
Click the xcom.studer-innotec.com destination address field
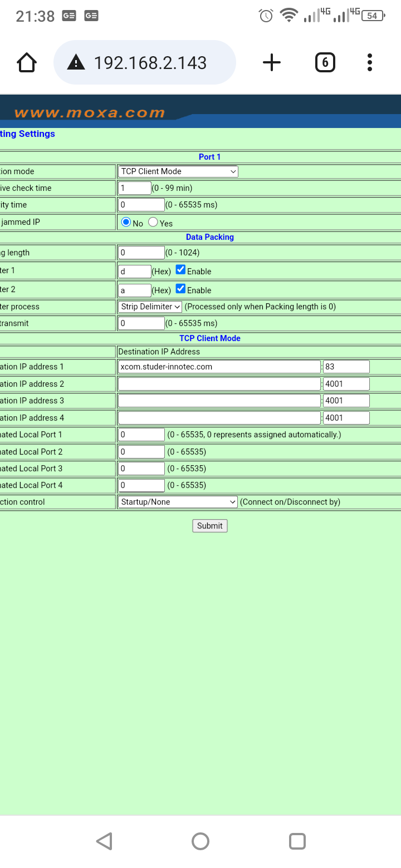click(x=219, y=367)
